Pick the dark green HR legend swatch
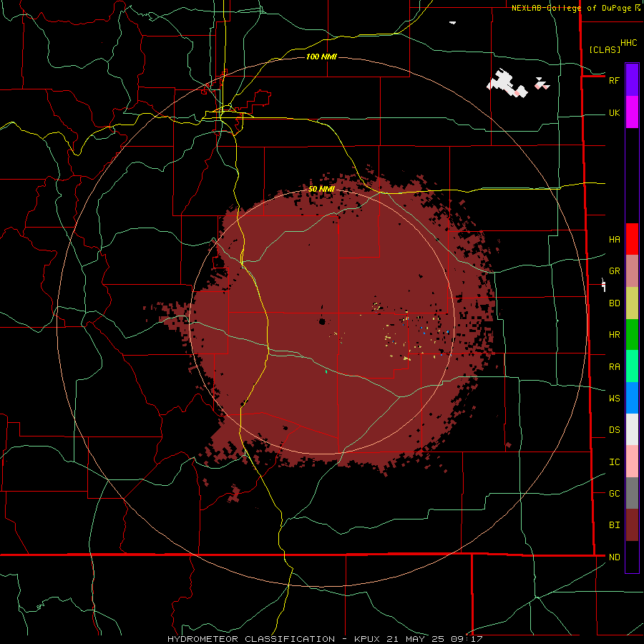This screenshot has width=644, height=644. point(632,335)
